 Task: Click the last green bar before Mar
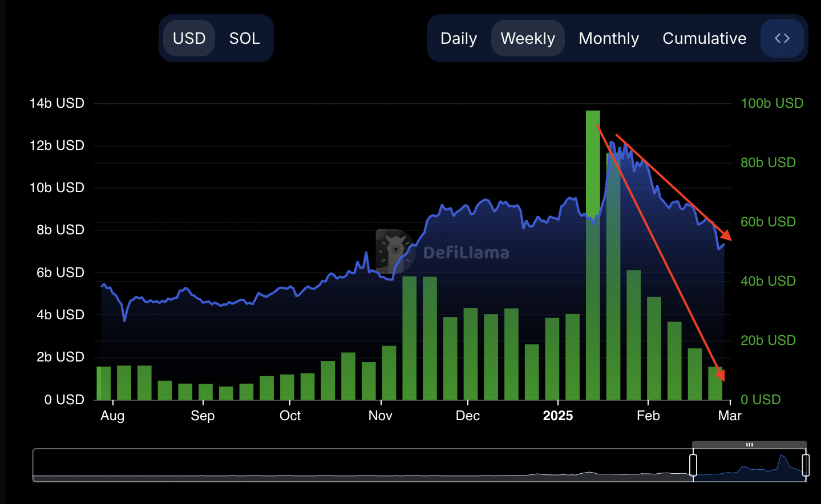[x=715, y=384]
